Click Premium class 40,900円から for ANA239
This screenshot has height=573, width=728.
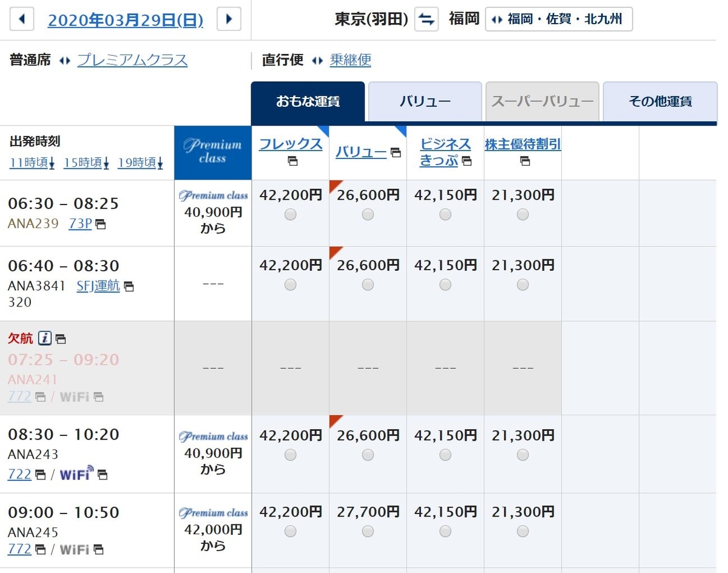213,212
